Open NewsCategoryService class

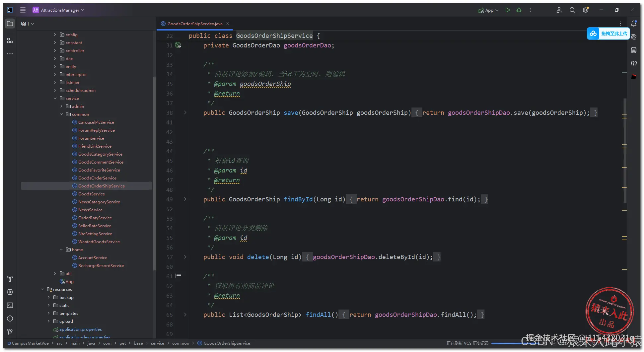(x=99, y=202)
